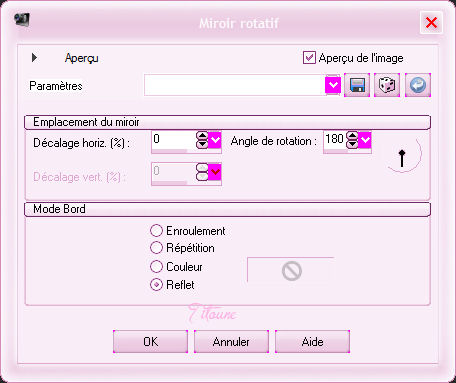Click the randomize parameters dice icon
The image size is (456, 383).
tap(387, 85)
